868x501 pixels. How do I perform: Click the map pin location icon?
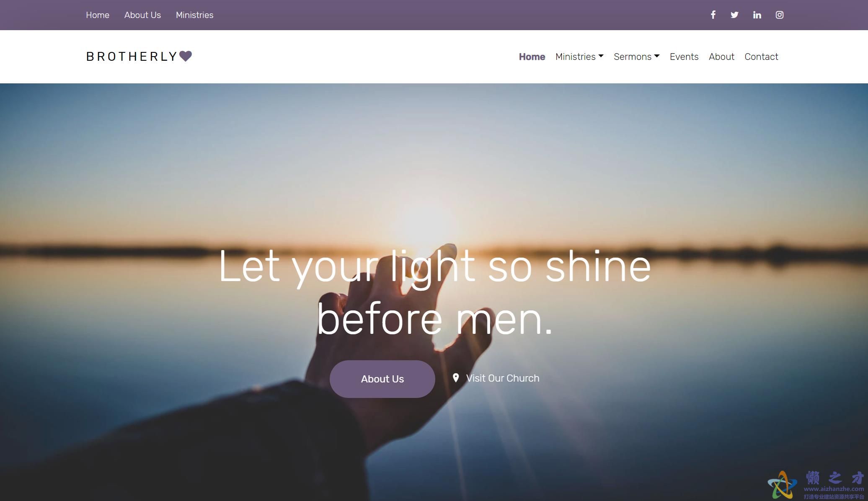(456, 378)
